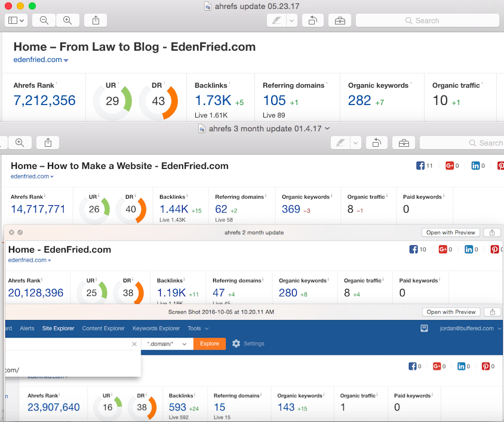Open Alerts tab in Ahrefs nav
Screen dimensions: 504x422
[x=27, y=328]
